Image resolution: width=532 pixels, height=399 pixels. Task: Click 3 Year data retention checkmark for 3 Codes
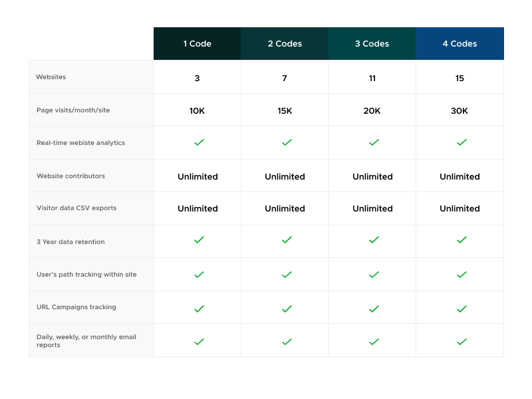374,240
